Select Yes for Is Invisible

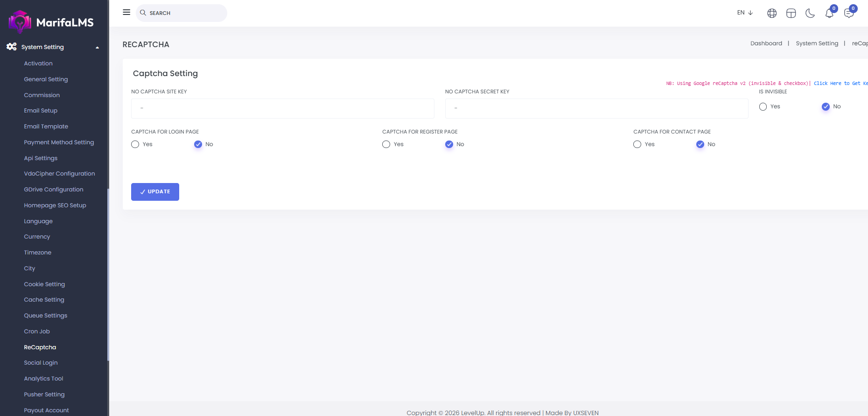763,107
